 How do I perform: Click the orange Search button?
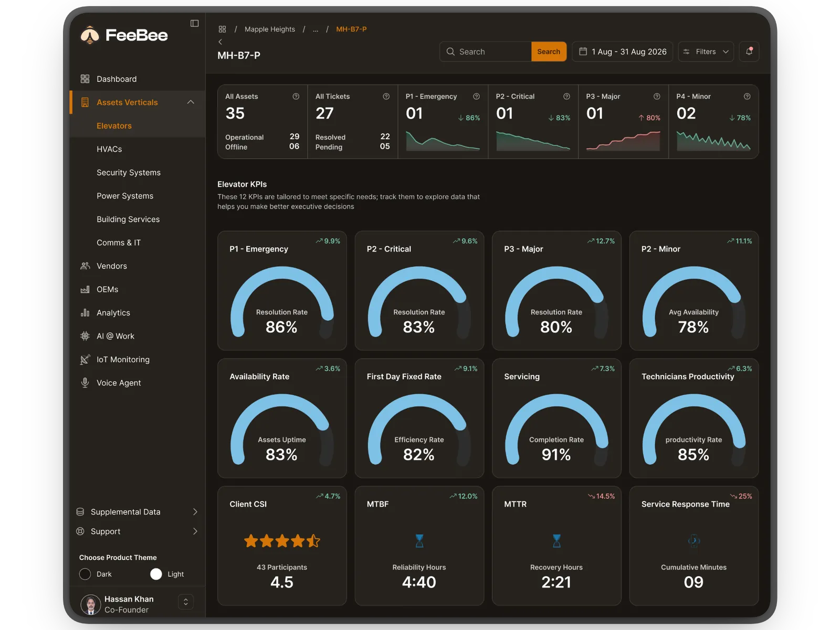point(549,51)
